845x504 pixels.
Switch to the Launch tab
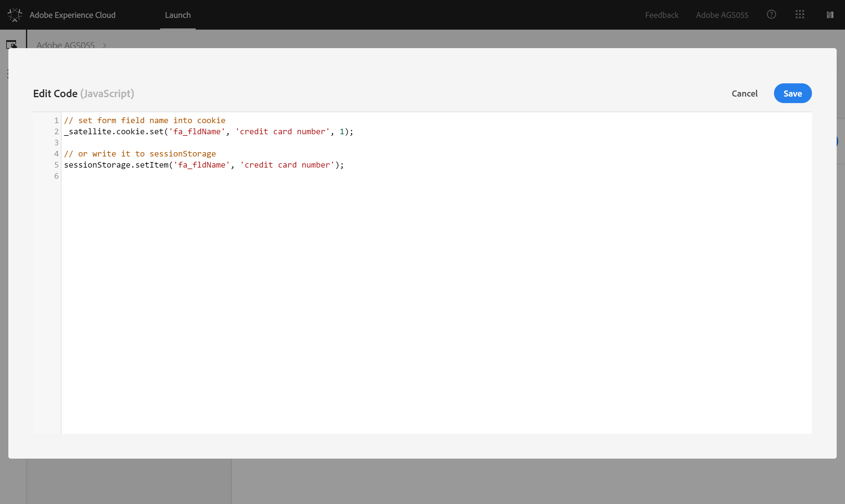tap(178, 15)
